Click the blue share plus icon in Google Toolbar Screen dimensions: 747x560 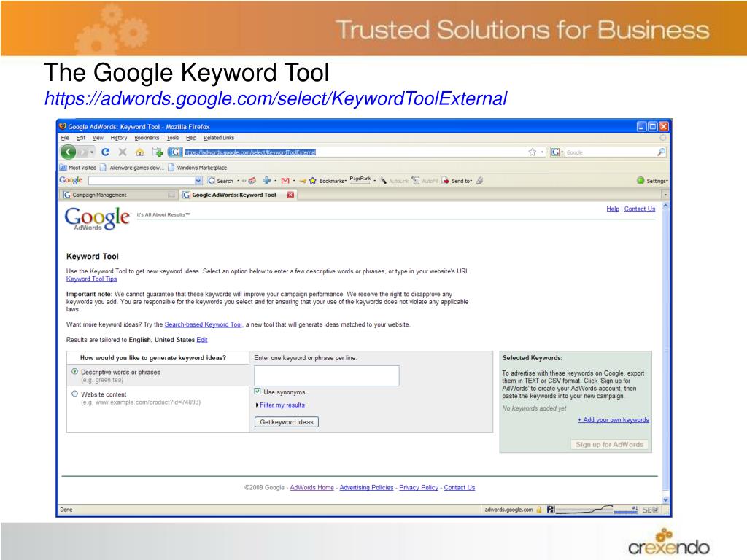pos(266,181)
